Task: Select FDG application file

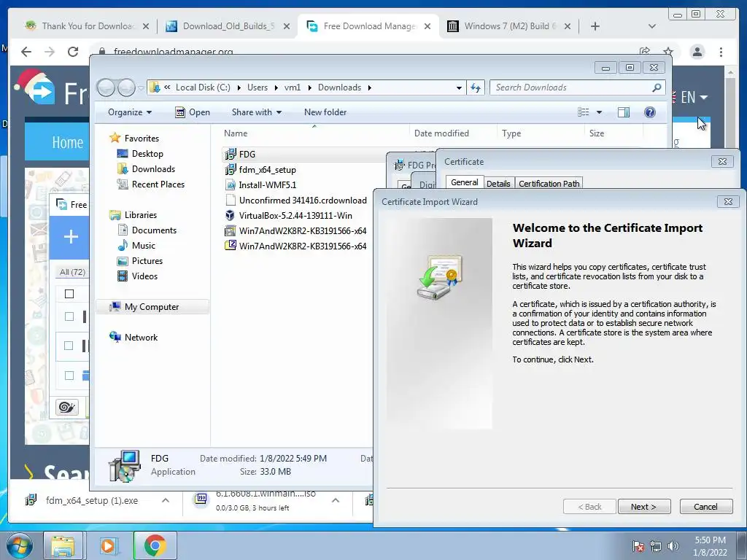Action: (x=247, y=155)
